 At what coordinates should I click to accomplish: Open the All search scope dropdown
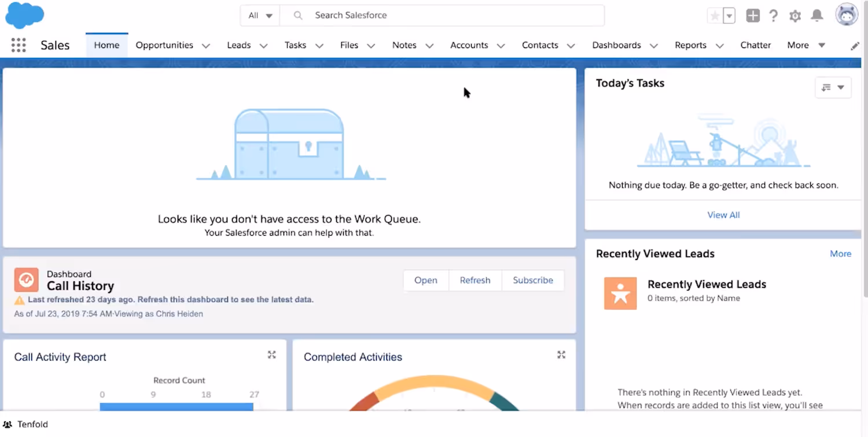point(260,16)
